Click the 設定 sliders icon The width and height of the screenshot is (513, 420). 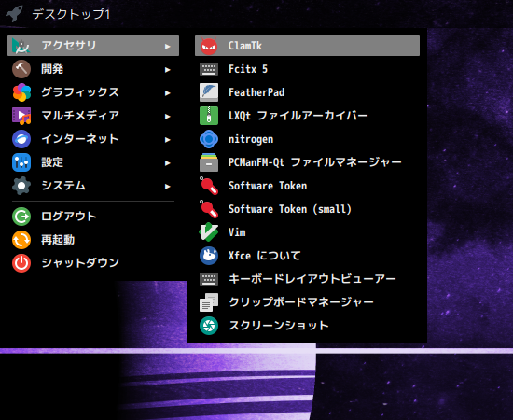click(x=21, y=162)
